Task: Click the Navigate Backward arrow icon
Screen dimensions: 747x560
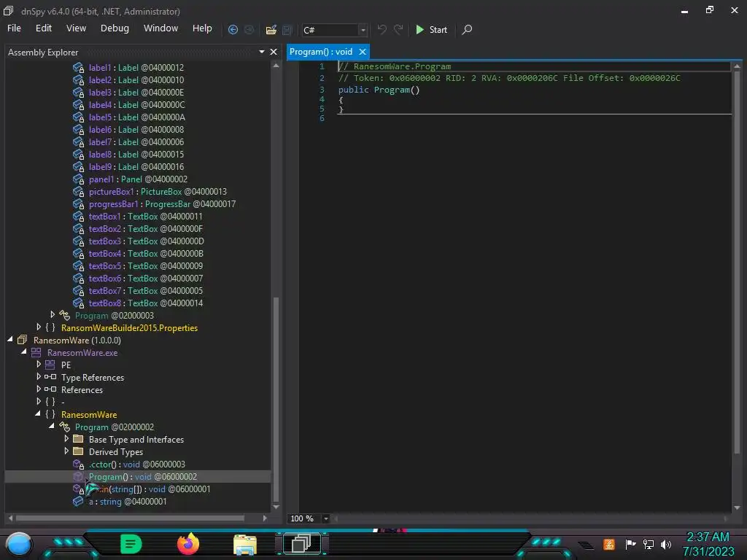Action: click(233, 29)
